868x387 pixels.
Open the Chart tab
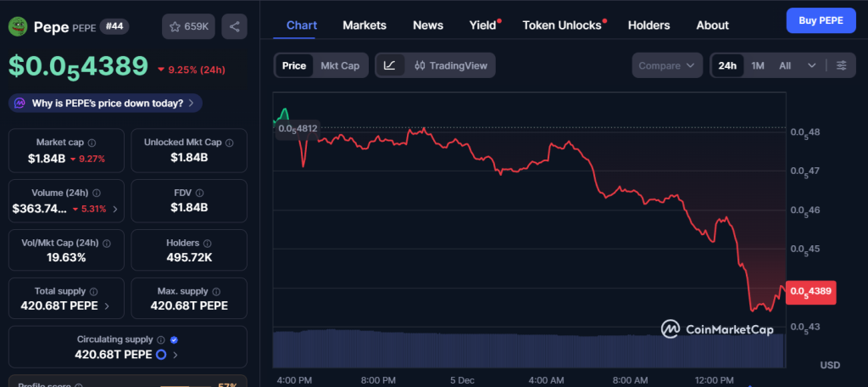pyautogui.click(x=302, y=25)
